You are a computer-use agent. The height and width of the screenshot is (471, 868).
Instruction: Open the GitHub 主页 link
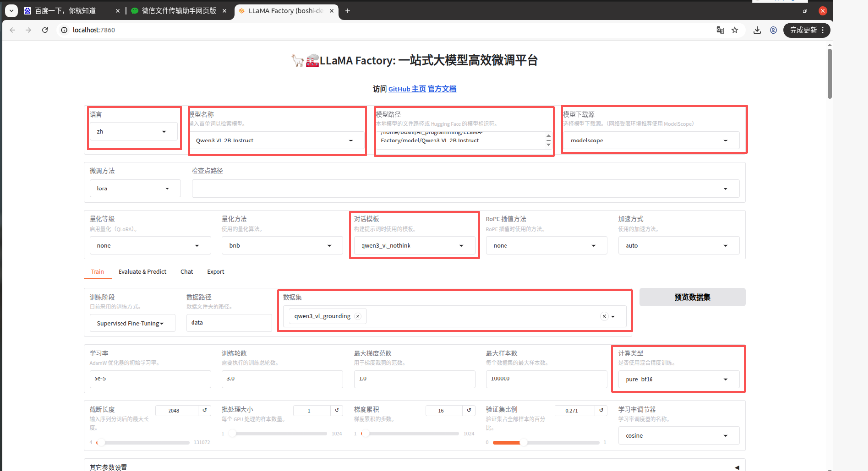coord(407,89)
